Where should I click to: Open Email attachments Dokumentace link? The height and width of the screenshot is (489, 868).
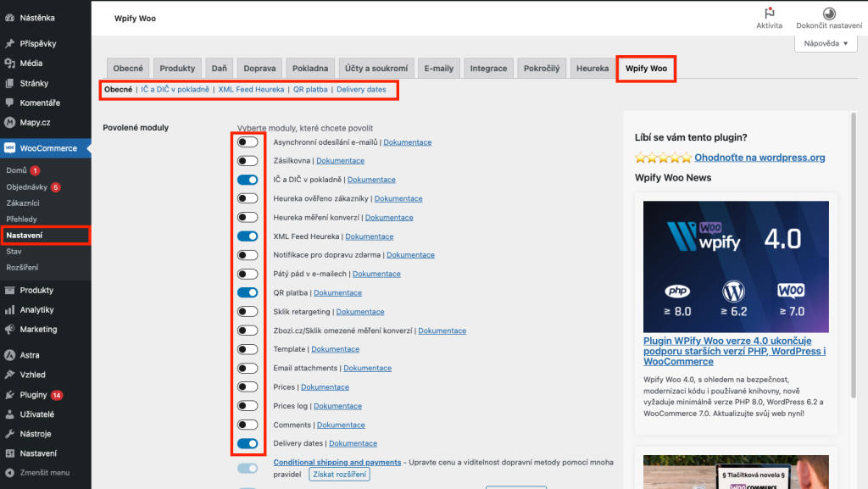367,369
